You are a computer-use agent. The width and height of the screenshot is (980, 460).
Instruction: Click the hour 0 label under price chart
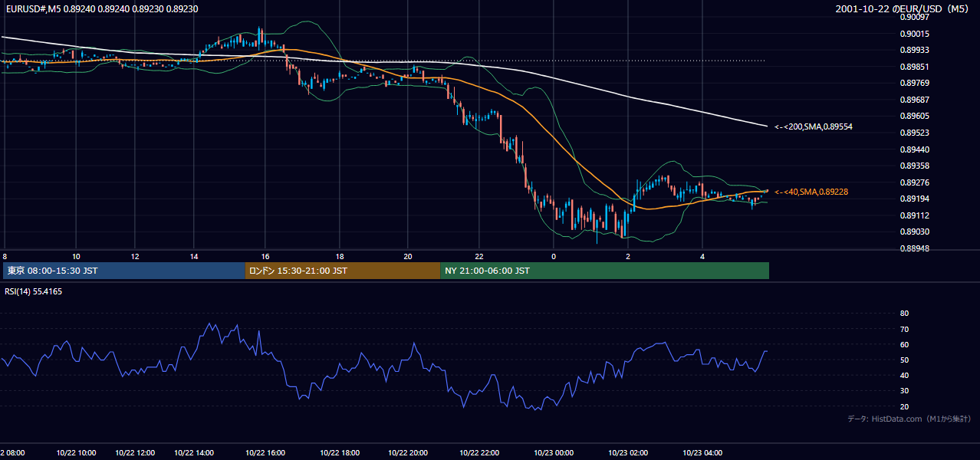[x=553, y=256]
